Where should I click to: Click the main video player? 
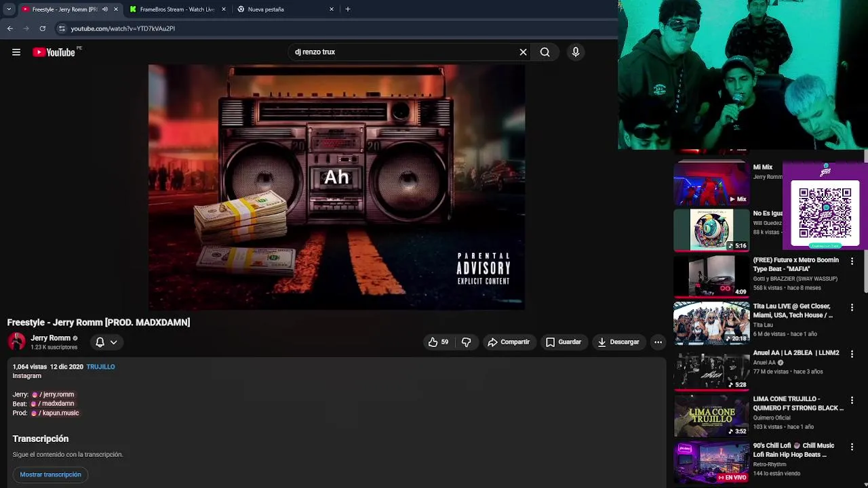(336, 187)
